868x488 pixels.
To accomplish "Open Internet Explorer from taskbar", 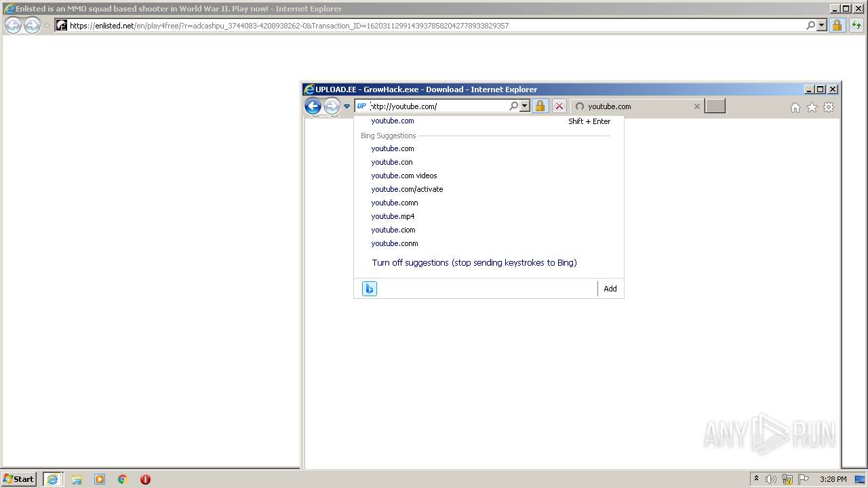I will (52, 479).
